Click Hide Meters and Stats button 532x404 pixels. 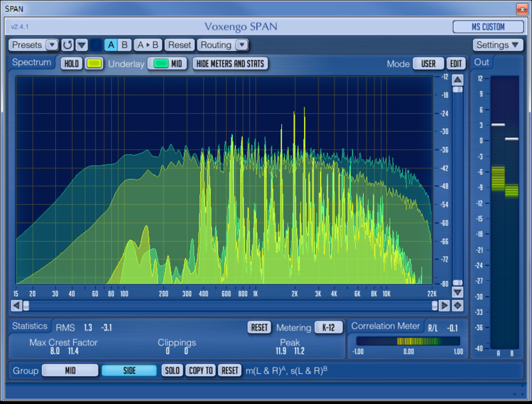[x=230, y=63]
